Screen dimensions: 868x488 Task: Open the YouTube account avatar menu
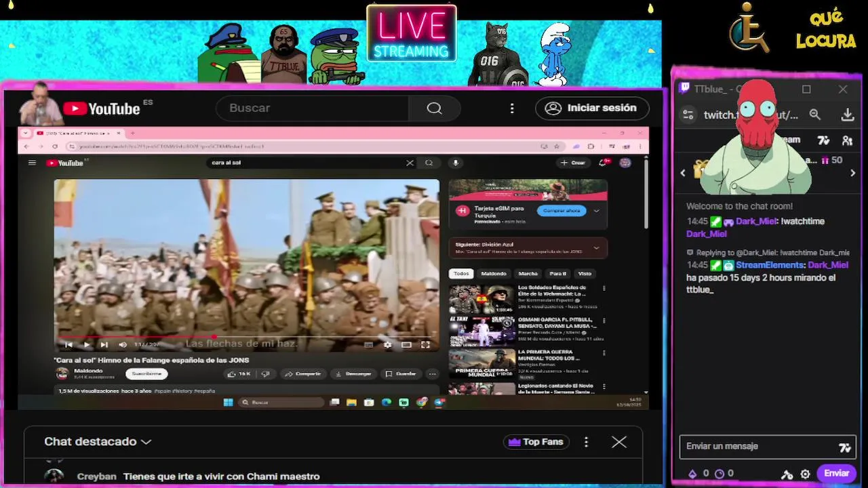pos(625,163)
